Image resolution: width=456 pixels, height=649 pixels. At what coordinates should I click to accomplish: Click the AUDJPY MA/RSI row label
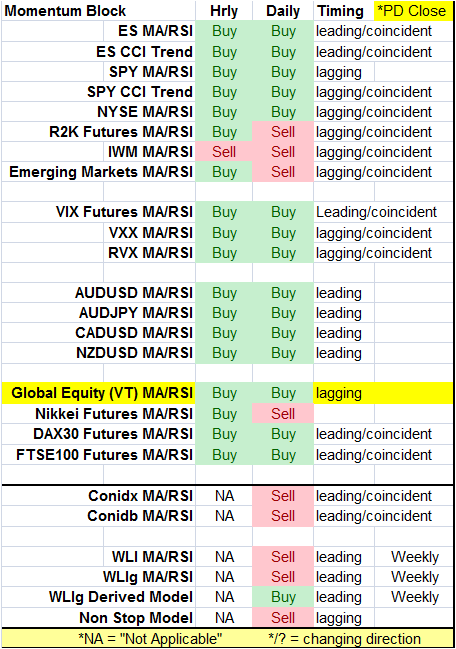[149, 313]
